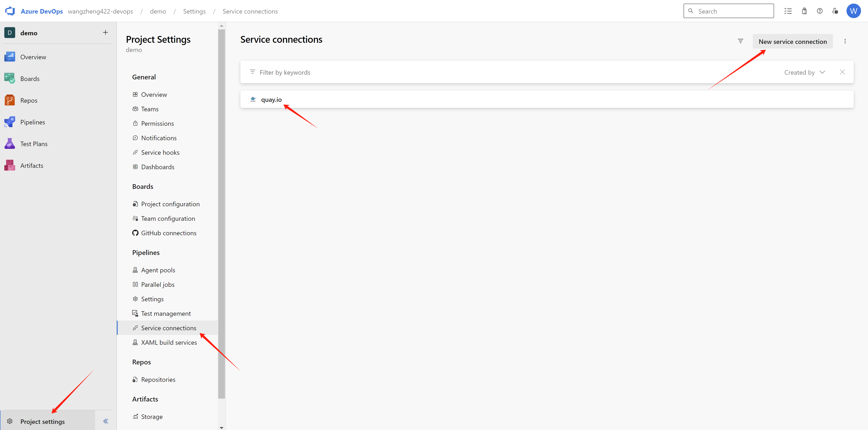Open work items checklist icon in header
Viewport: 868px width, 430px height.
788,11
